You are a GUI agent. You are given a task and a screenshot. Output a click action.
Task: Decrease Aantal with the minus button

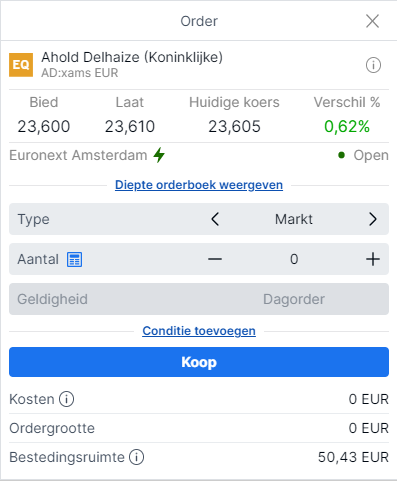point(215,259)
